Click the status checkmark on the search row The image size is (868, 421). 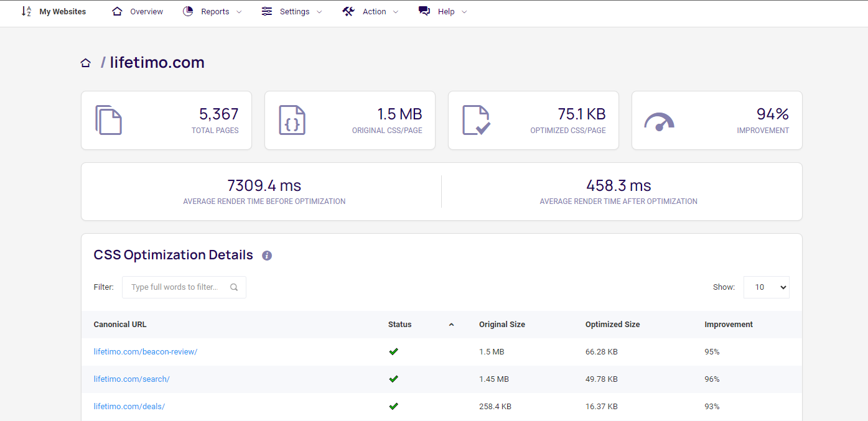click(393, 379)
